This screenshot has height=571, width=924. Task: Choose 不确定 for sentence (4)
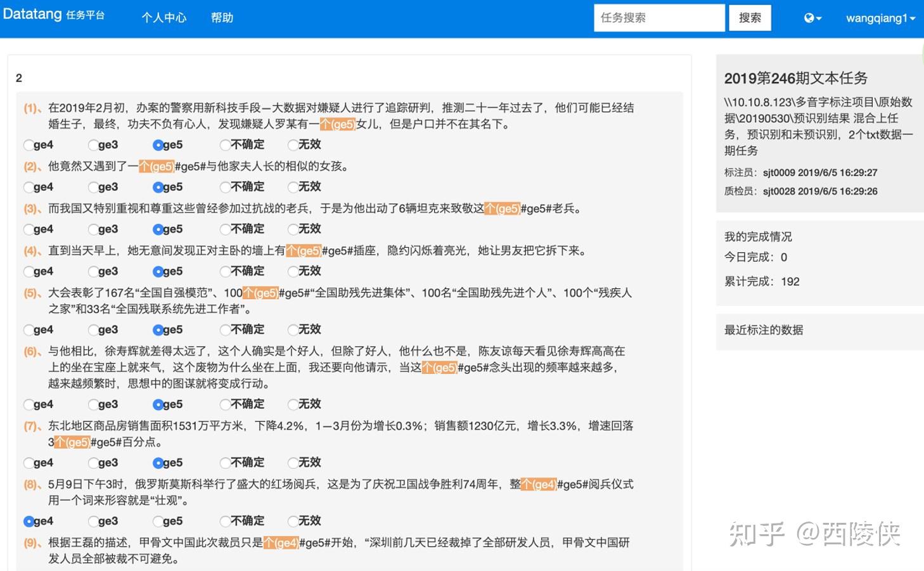click(x=225, y=271)
